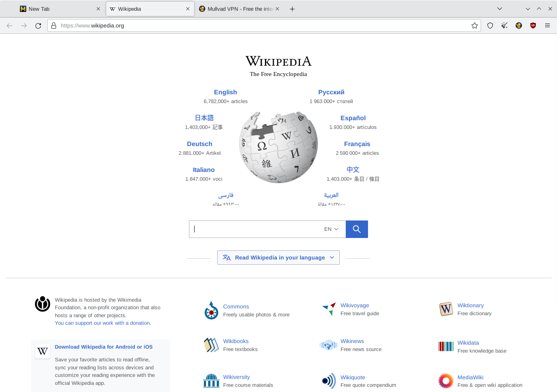Open the Commons project link
Screen dimensions: 557x392
tap(236, 307)
